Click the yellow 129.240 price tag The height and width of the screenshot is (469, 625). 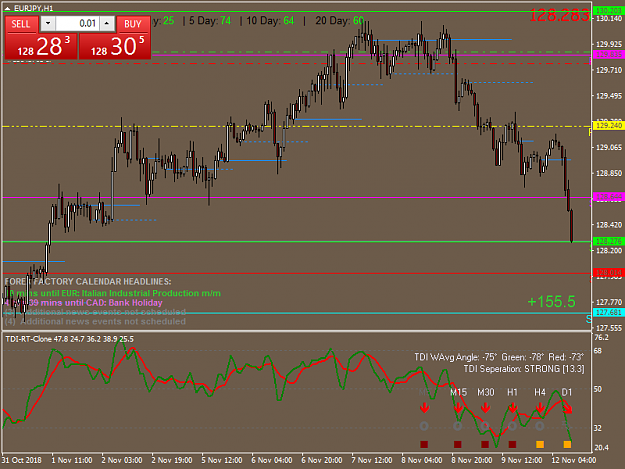(608, 126)
